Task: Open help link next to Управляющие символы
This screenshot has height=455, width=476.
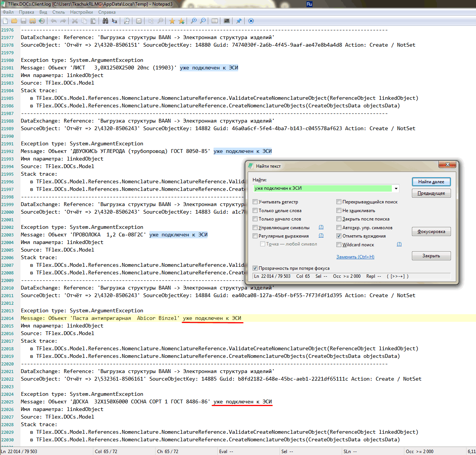Action: tap(321, 227)
